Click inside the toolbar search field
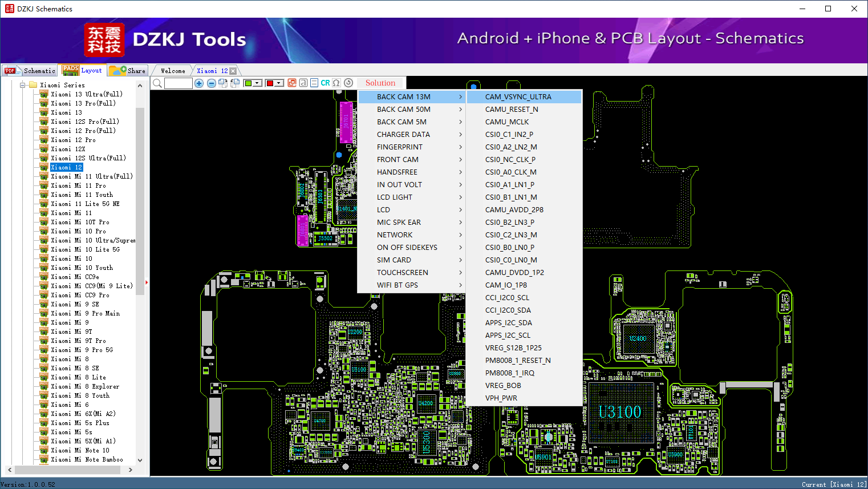Image resolution: width=868 pixels, height=489 pixels. click(x=178, y=83)
